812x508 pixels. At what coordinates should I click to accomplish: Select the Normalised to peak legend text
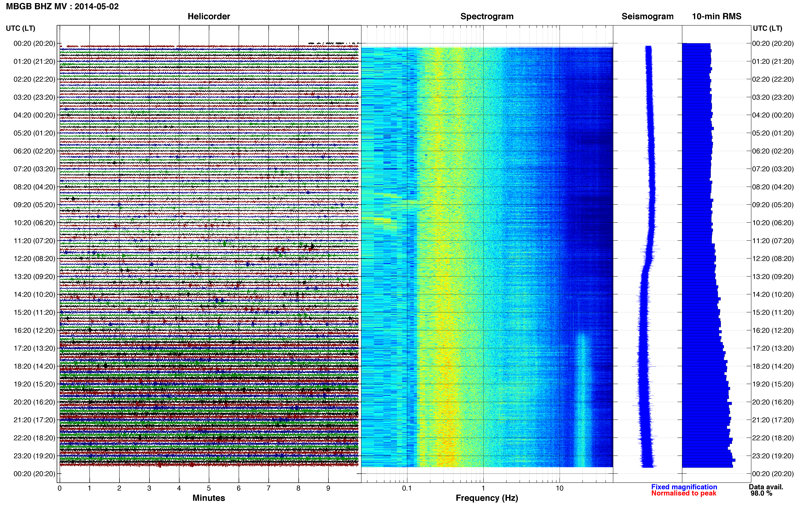point(684,493)
